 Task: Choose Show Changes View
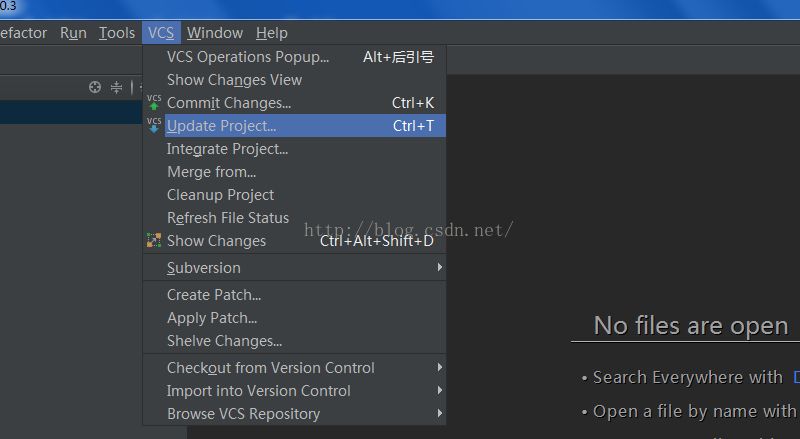[234, 80]
